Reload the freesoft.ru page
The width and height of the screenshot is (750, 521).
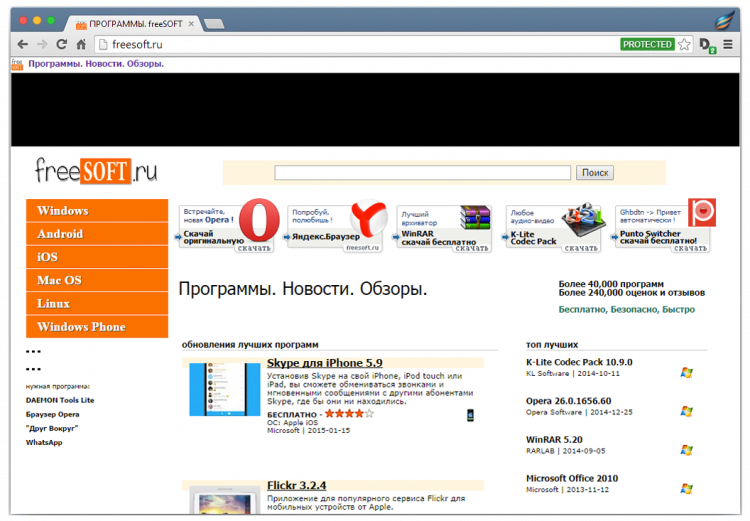pos(62,44)
